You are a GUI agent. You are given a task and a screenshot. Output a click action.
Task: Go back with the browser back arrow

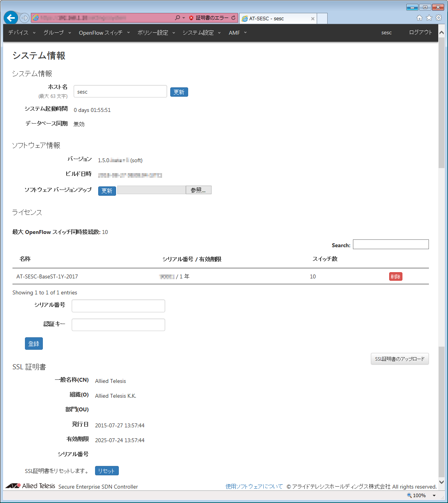[x=11, y=18]
